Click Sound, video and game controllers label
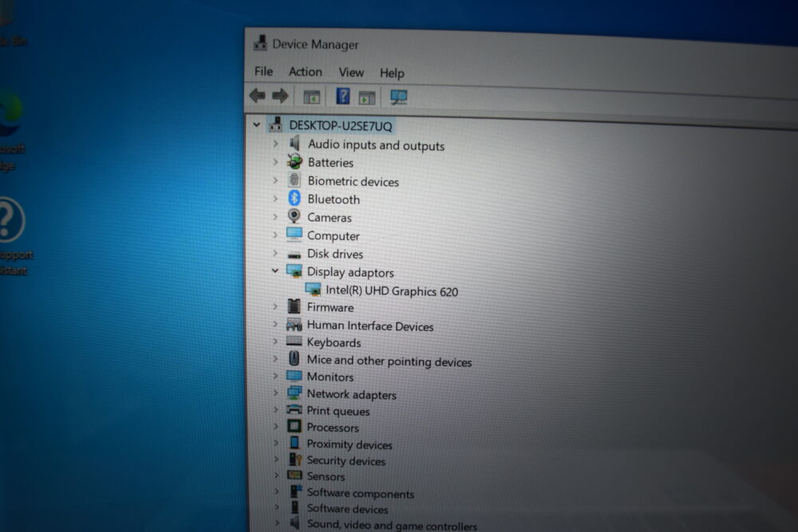This screenshot has height=532, width=798. [392, 525]
